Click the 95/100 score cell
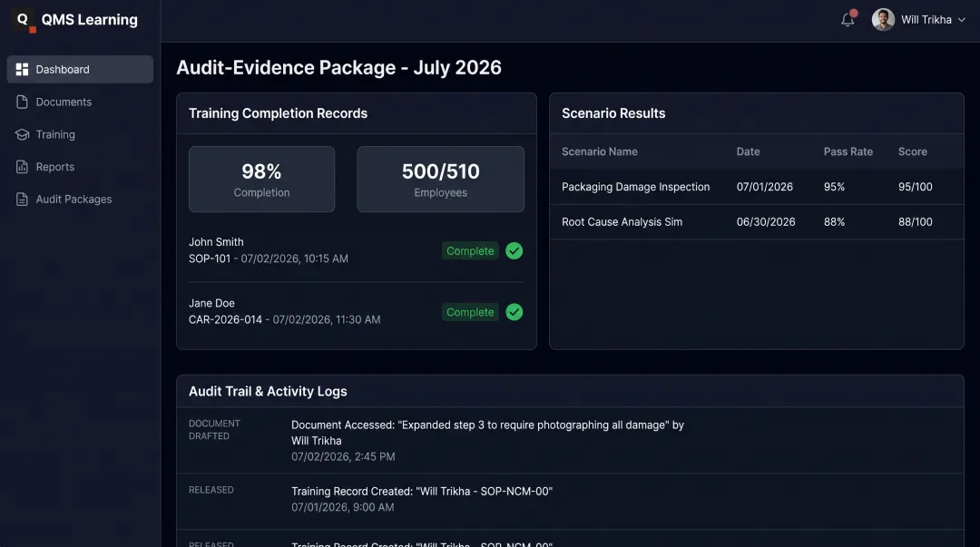The height and width of the screenshot is (547, 980). (x=915, y=187)
